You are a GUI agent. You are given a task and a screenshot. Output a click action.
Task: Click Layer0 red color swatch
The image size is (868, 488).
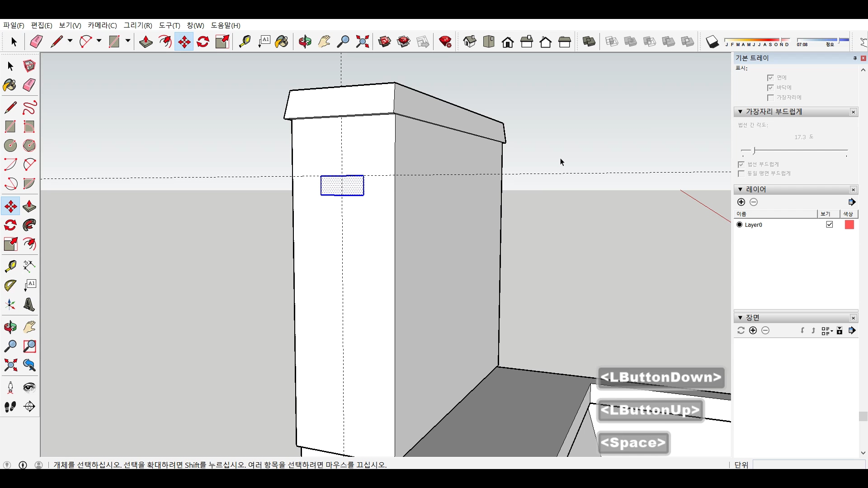point(849,225)
